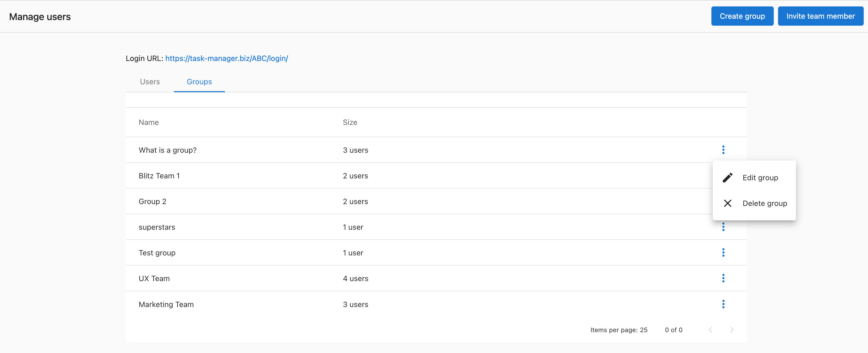Click the 3 users size of Marketing Team
The width and height of the screenshot is (868, 353).
(x=356, y=305)
